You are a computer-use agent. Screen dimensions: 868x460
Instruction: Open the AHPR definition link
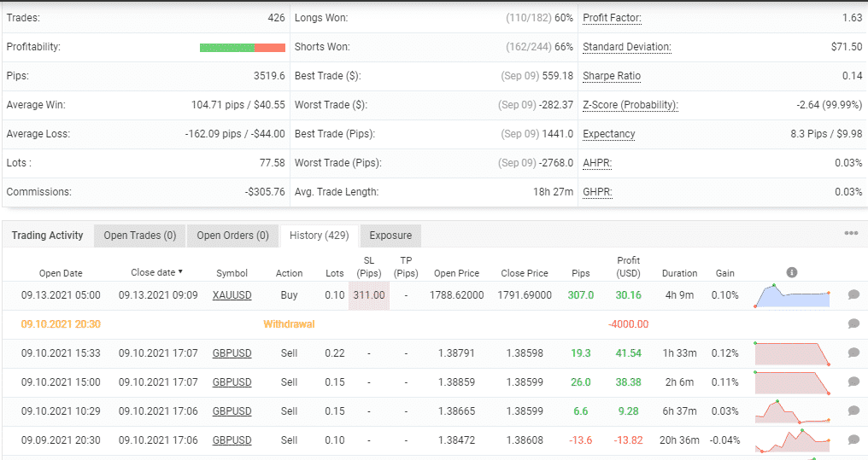click(x=597, y=163)
